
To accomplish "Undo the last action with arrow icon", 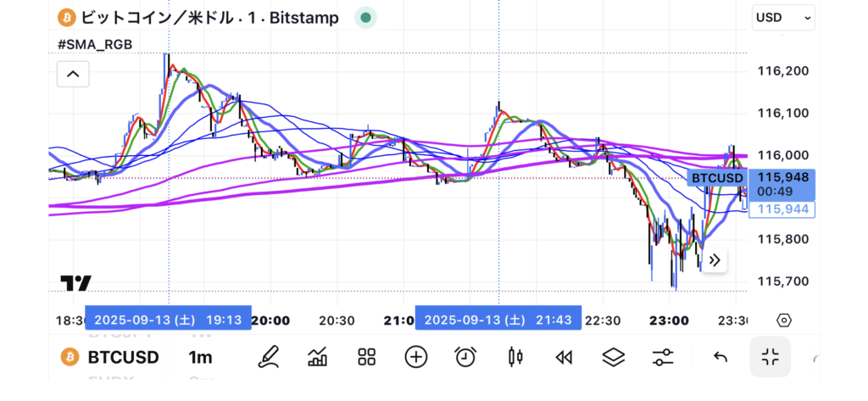I will [x=721, y=357].
